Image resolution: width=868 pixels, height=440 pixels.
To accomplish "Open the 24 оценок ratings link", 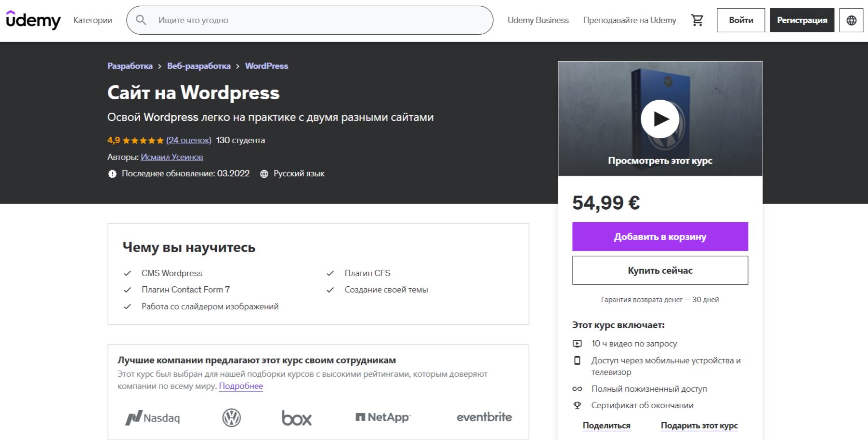I will (189, 140).
